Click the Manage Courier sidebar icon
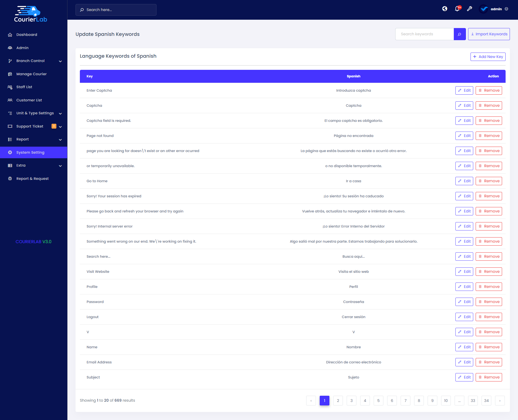518x420 pixels. coord(10,74)
